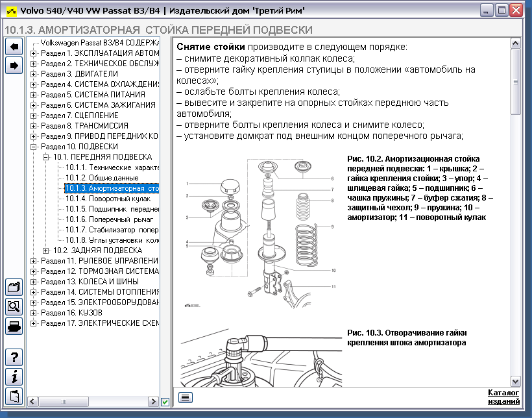
Task: Click the Рис. 10.3 figure caption text
Action: (x=407, y=338)
